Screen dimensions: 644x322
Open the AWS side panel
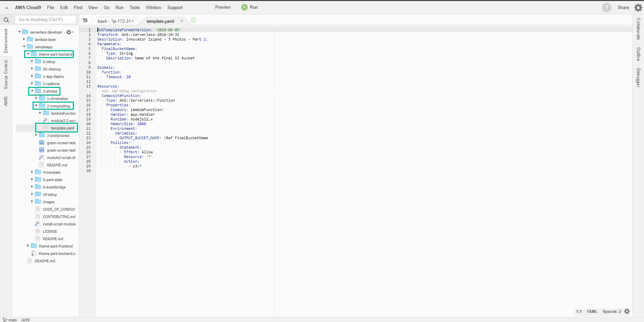click(x=6, y=101)
